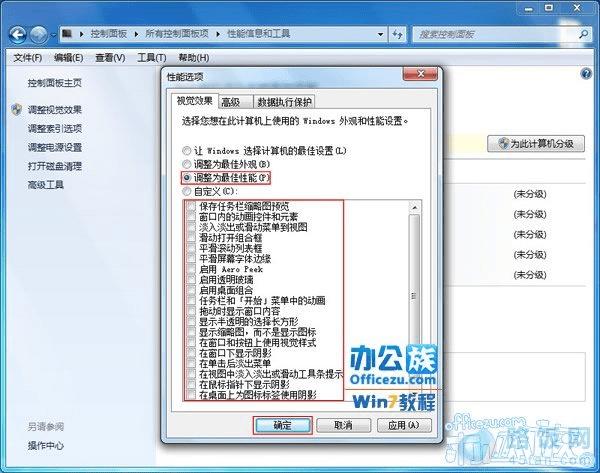The width and height of the screenshot is (600, 473).
Task: Check 在桌面上为图标标签使用阴影
Action: pos(191,395)
